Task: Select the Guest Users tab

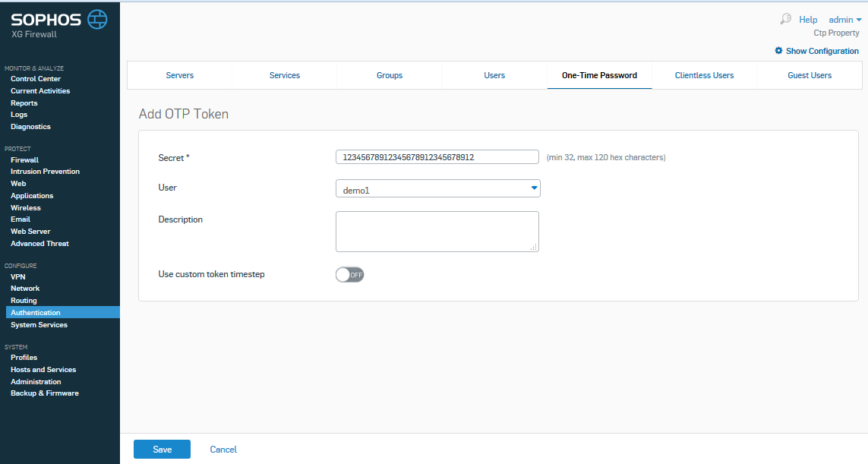Action: coord(810,75)
